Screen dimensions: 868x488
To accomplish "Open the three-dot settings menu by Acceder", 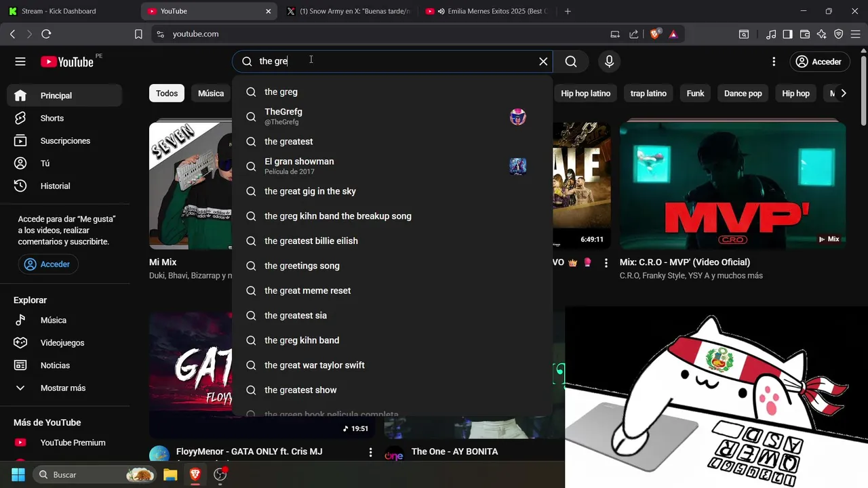I will tap(774, 62).
